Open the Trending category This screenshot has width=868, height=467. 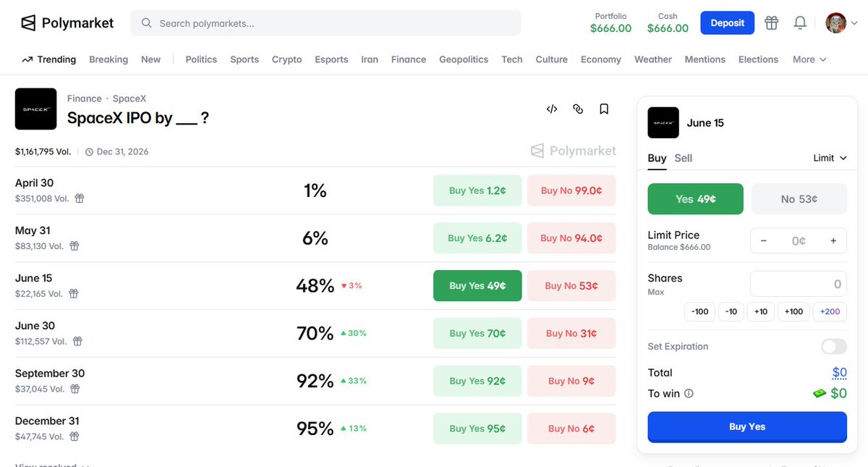(x=48, y=59)
